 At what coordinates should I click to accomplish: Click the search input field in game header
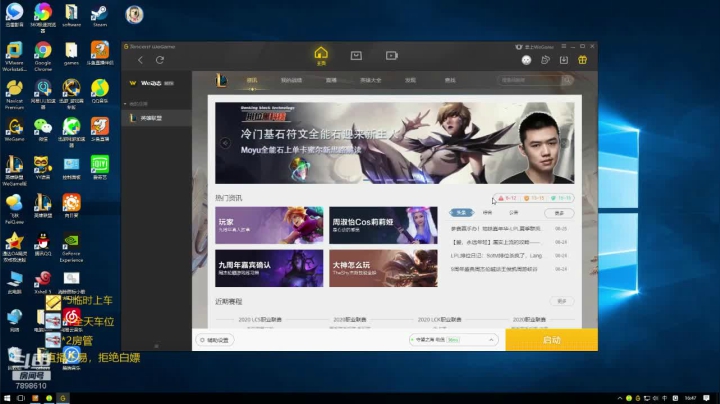coord(529,80)
